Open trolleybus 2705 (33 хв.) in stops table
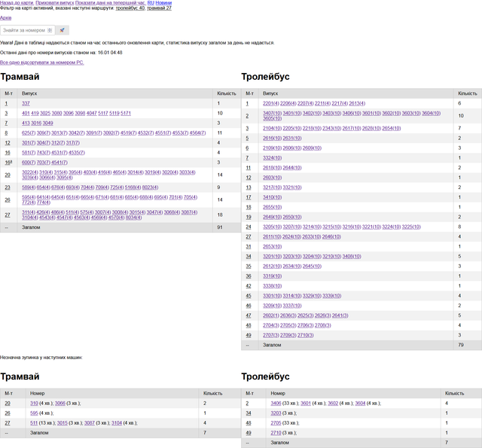 [x=276, y=423]
